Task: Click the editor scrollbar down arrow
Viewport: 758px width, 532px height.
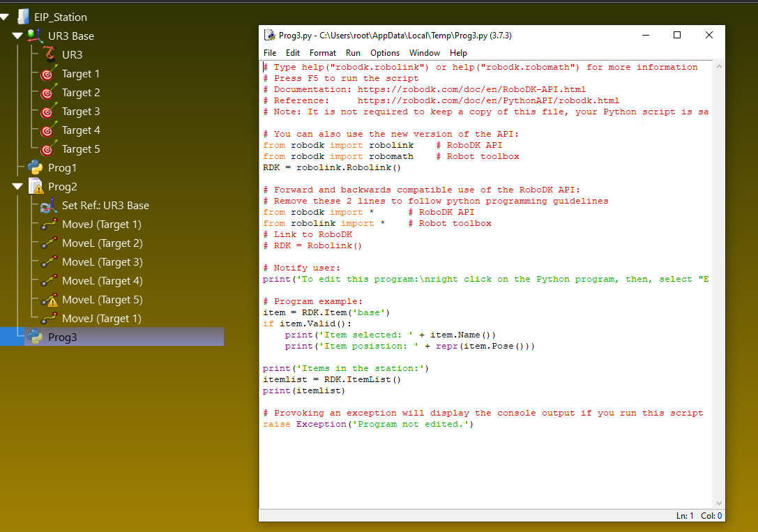Action: click(x=719, y=503)
